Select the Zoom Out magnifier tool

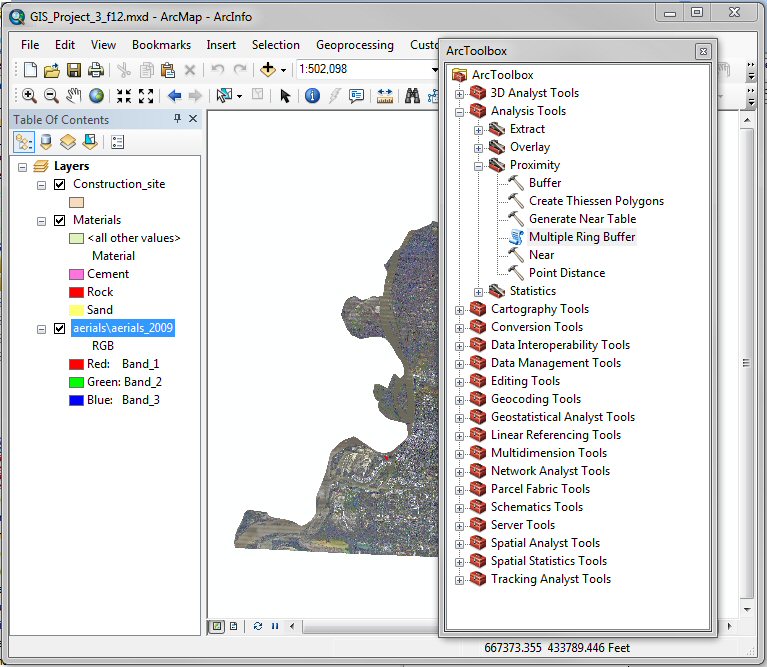pos(51,95)
